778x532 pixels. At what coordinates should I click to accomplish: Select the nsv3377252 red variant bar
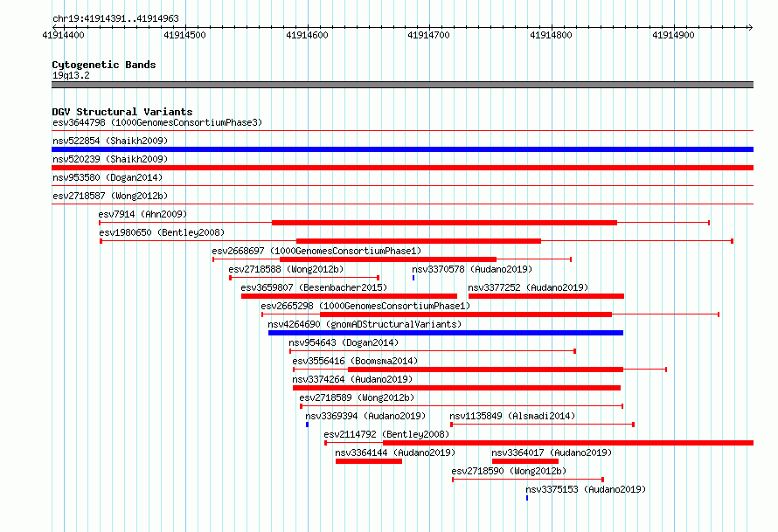point(546,296)
